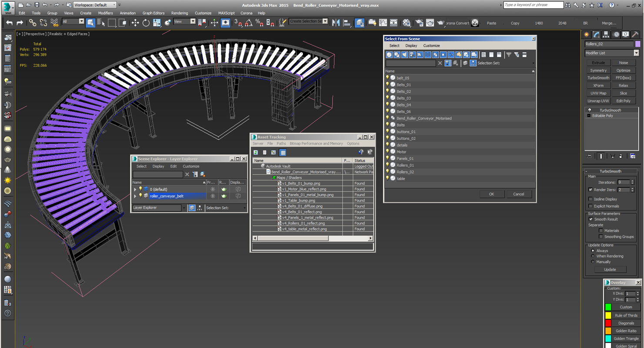The image size is (644, 348).
Task: Switch to Hierarchy command panel tab
Action: [x=606, y=34]
